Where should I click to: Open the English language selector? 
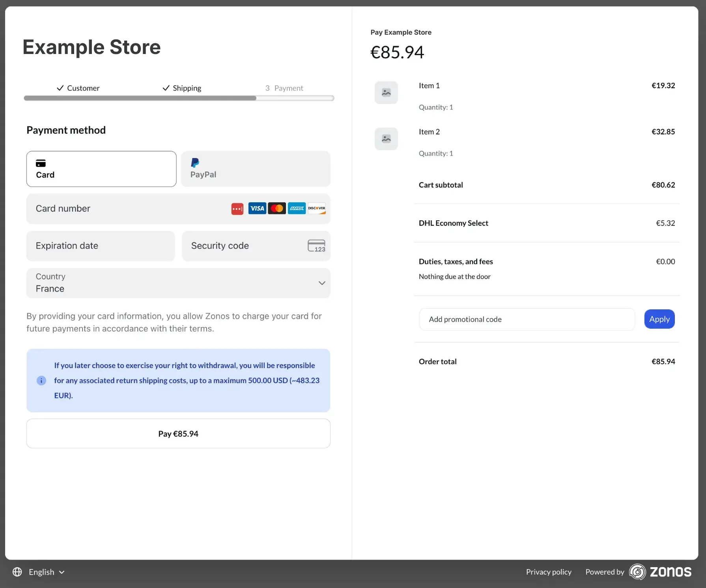[x=39, y=572]
